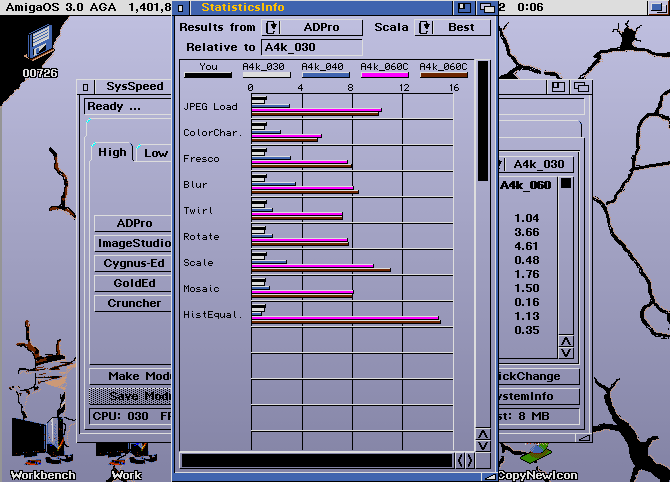The image size is (670, 482).
Task: Click the Scale row label
Action: (x=198, y=263)
